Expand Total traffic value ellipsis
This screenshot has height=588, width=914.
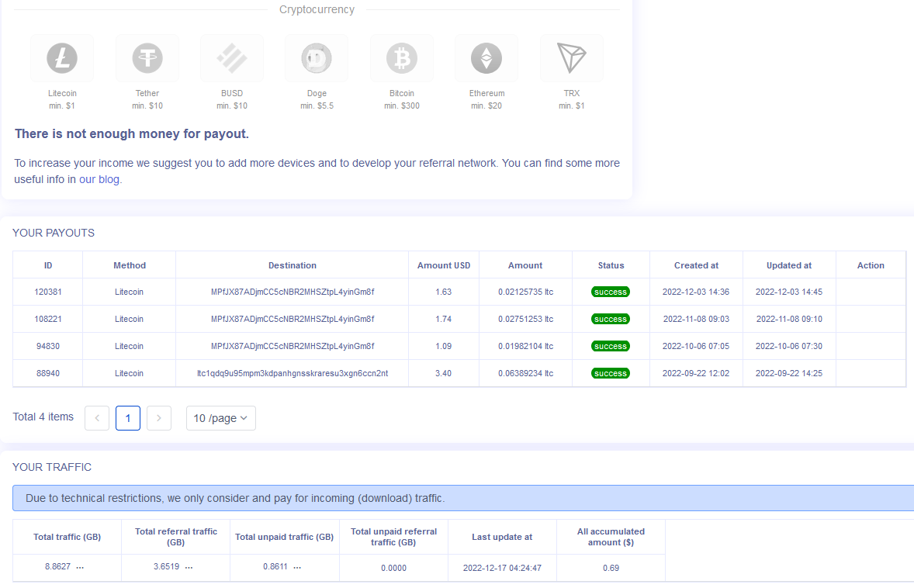tap(80, 567)
